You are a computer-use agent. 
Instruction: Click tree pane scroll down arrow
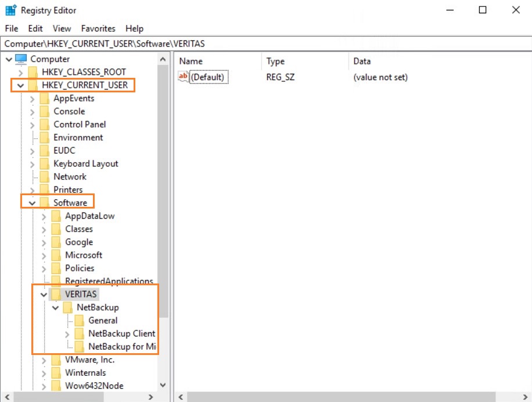[163, 385]
